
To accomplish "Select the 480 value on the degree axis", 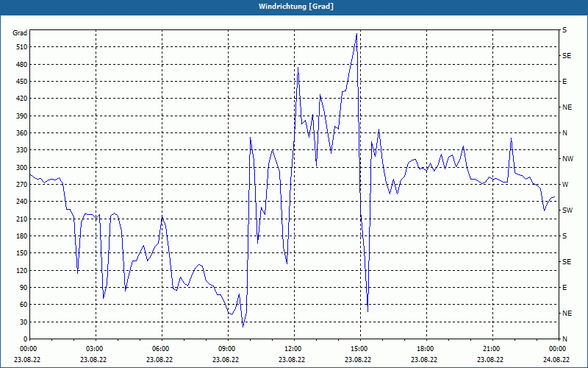I will click(23, 65).
